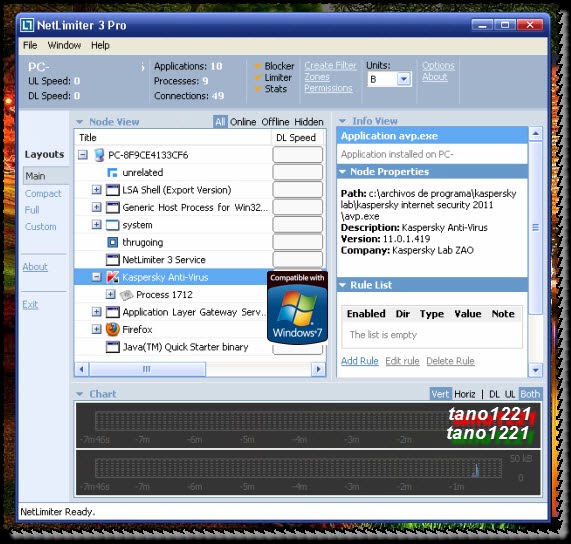The image size is (571, 544).
Task: Toggle the Limiter checkmark
Action: (258, 78)
